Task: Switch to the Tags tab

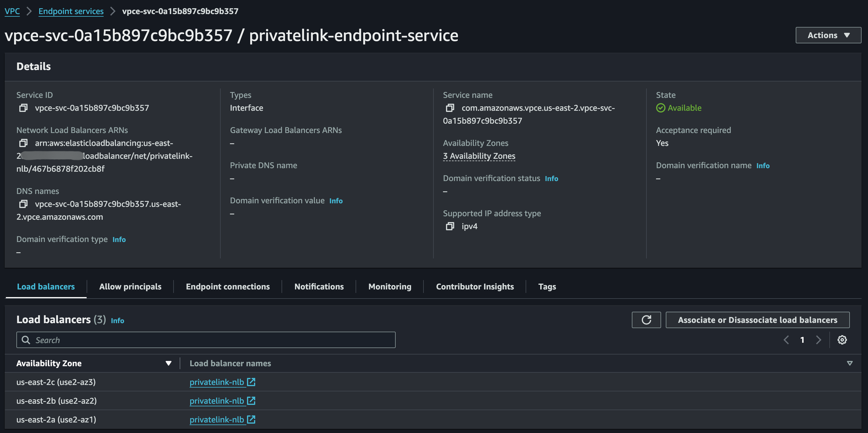Action: 547,287
